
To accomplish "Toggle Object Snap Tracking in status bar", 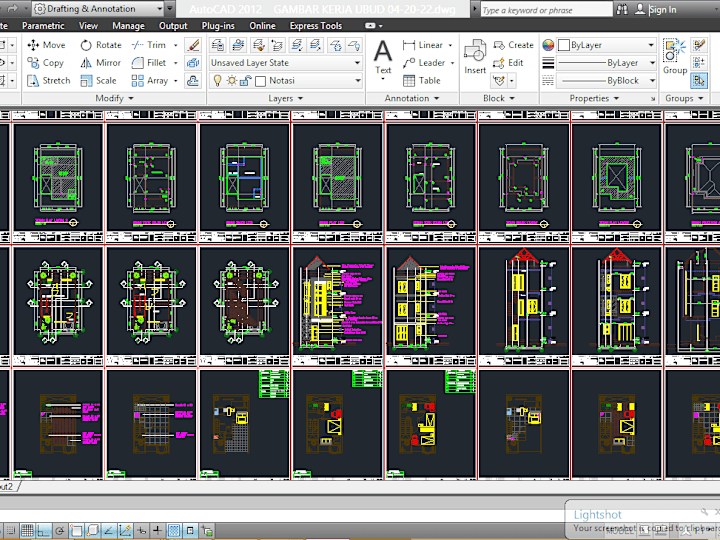I will (109, 531).
